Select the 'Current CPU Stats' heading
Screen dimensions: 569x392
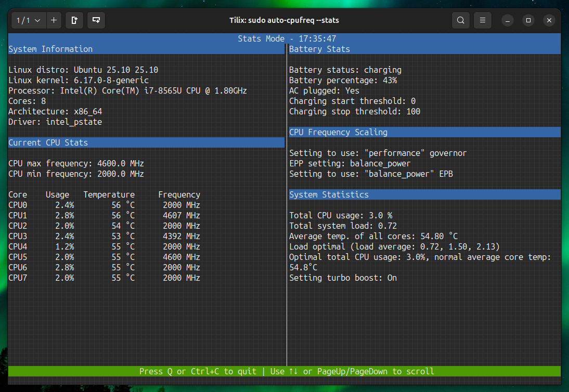48,142
